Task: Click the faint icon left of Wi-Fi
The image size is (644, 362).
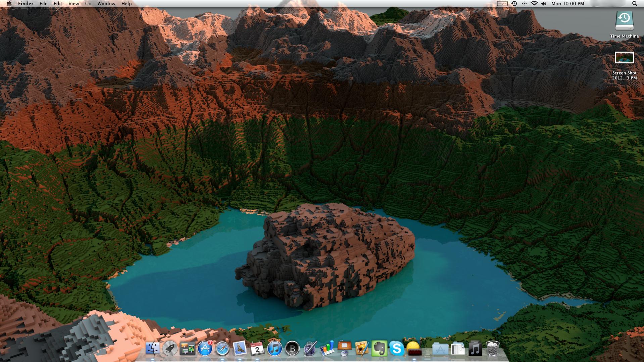Action: pyautogui.click(x=524, y=4)
